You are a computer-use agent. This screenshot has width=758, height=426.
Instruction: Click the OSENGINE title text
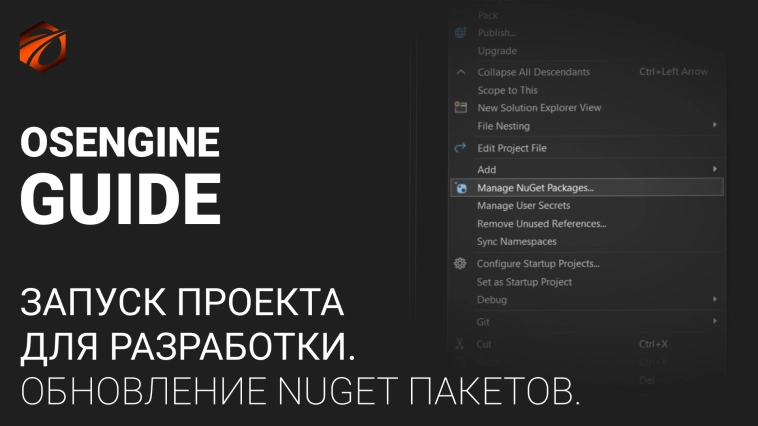click(120, 142)
